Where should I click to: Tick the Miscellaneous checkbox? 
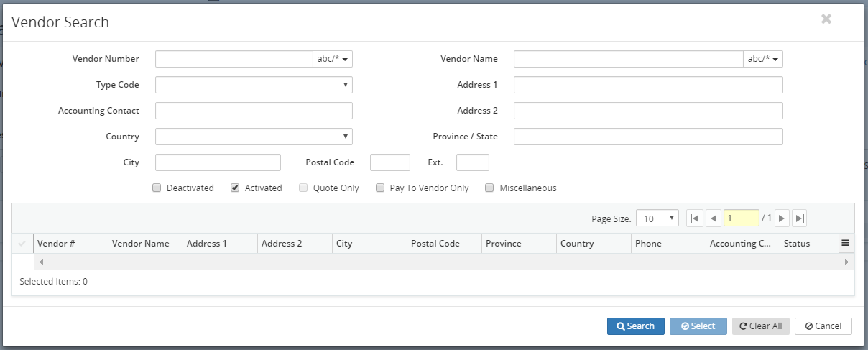pos(489,188)
